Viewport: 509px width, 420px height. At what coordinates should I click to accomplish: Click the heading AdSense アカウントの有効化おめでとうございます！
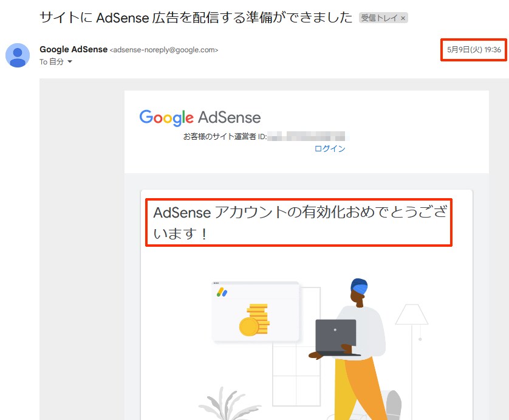click(299, 222)
